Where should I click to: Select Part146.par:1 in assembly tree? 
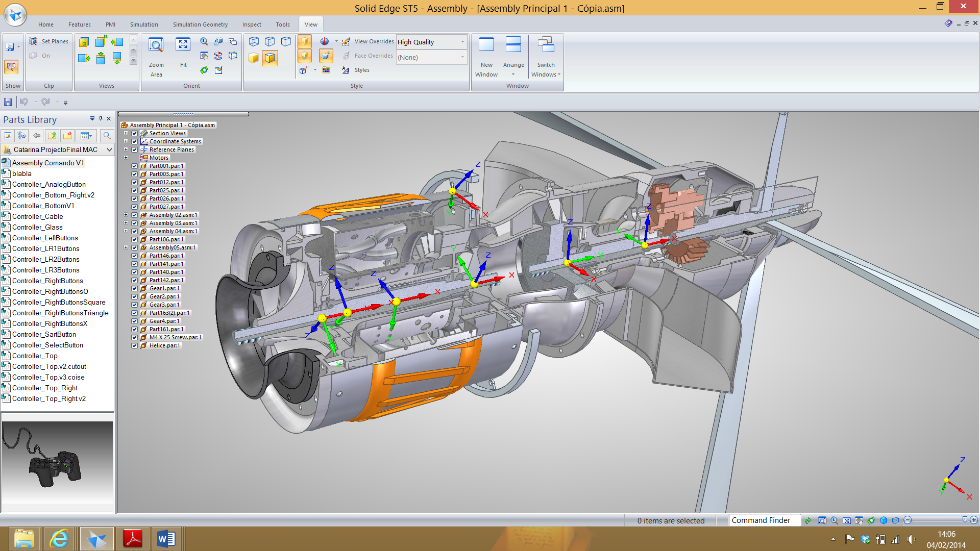[166, 256]
